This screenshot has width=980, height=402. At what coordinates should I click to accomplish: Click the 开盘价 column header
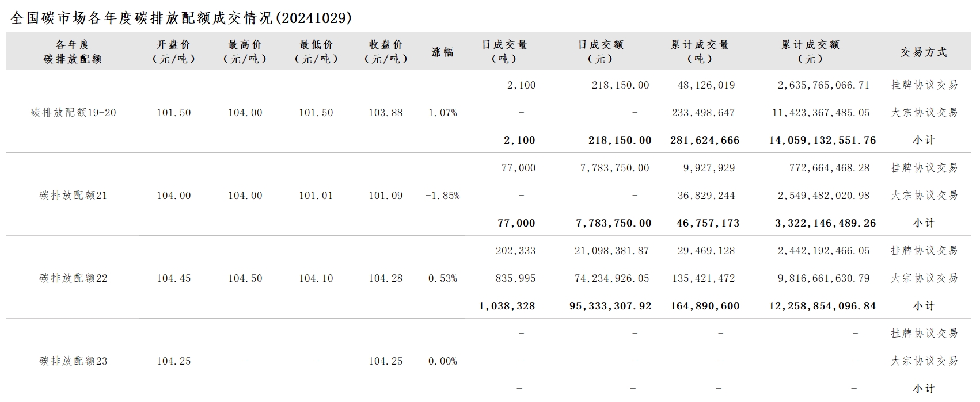(x=173, y=52)
